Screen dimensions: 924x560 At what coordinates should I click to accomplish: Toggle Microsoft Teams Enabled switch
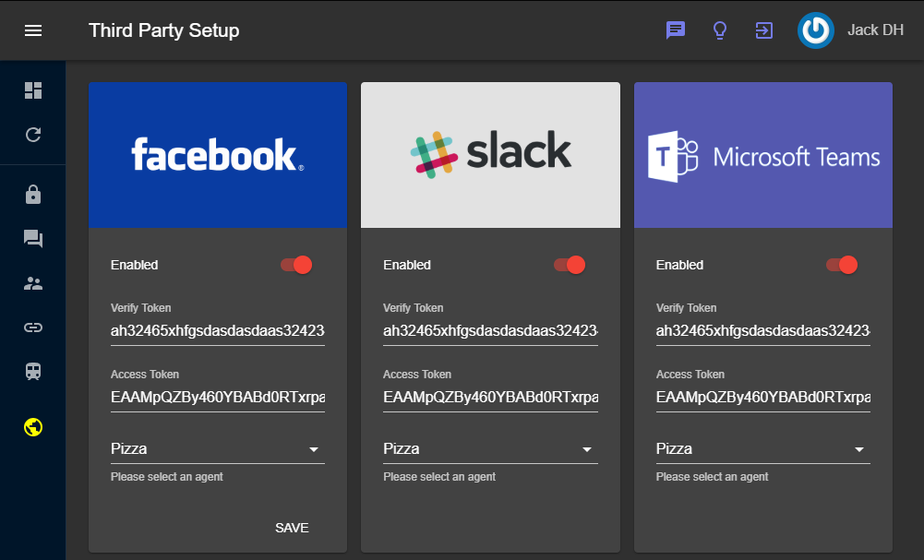[842, 265]
